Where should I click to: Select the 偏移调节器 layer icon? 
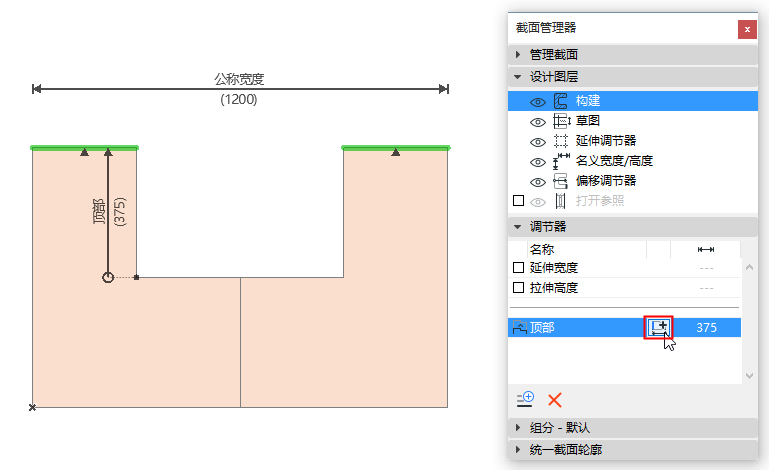(561, 181)
